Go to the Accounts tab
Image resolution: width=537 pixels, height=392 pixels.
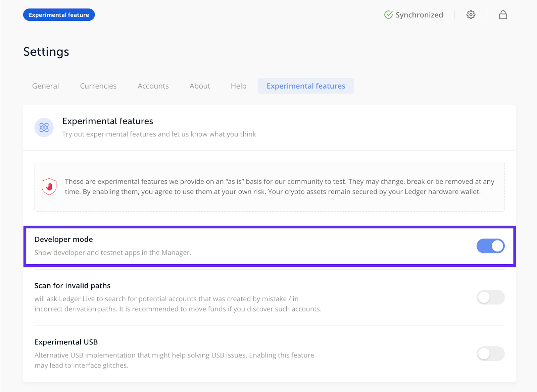153,86
